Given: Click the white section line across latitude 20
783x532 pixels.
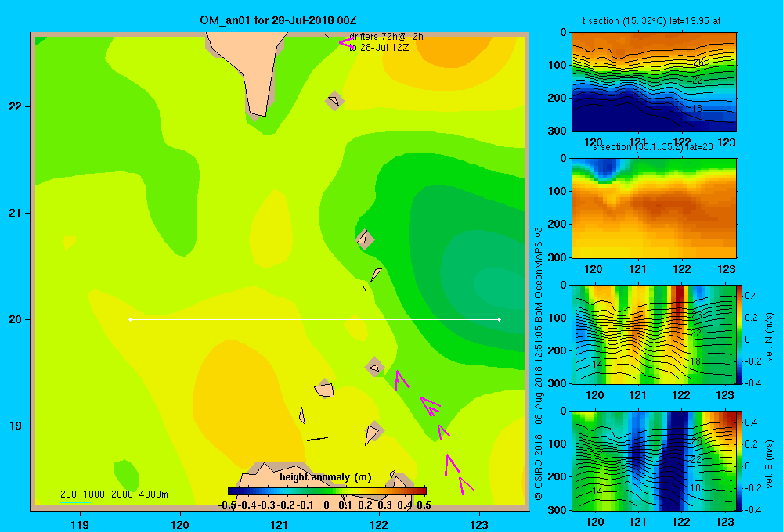Looking at the screenshot, I should click(x=315, y=319).
